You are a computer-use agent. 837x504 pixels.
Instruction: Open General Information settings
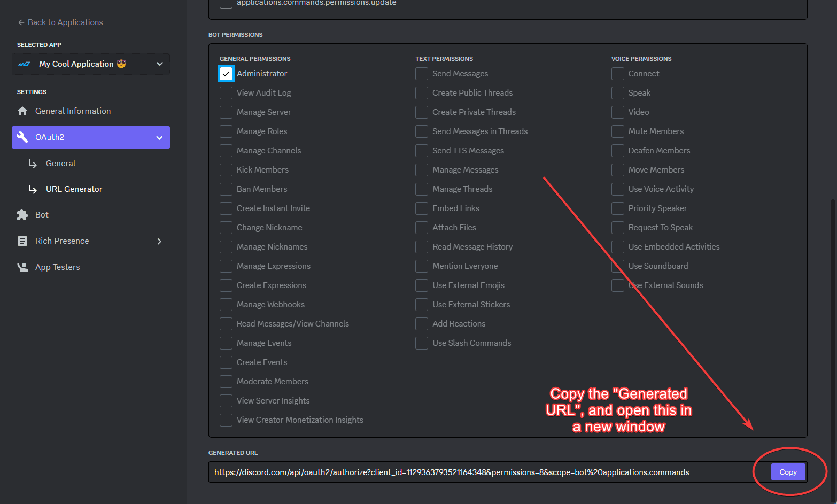pyautogui.click(x=91, y=111)
